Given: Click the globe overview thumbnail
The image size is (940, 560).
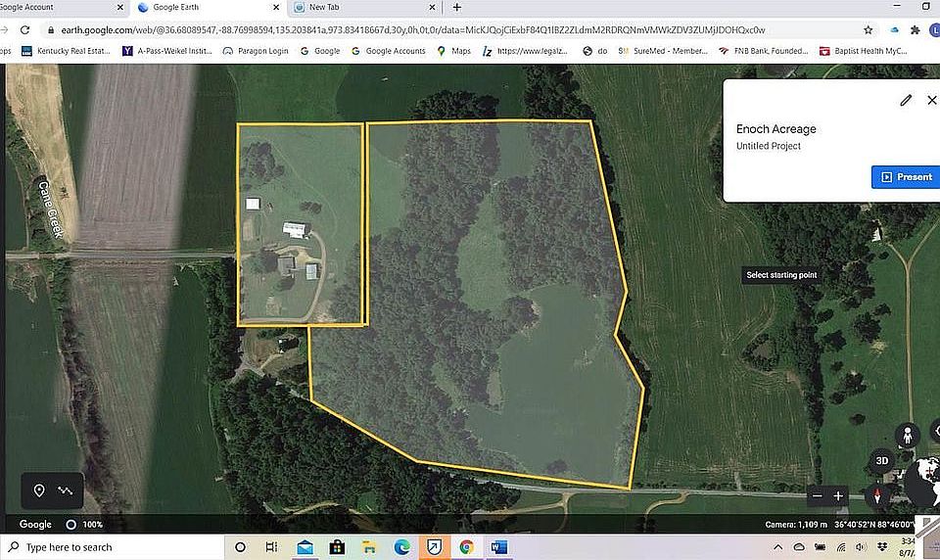Looking at the screenshot, I should (923, 481).
